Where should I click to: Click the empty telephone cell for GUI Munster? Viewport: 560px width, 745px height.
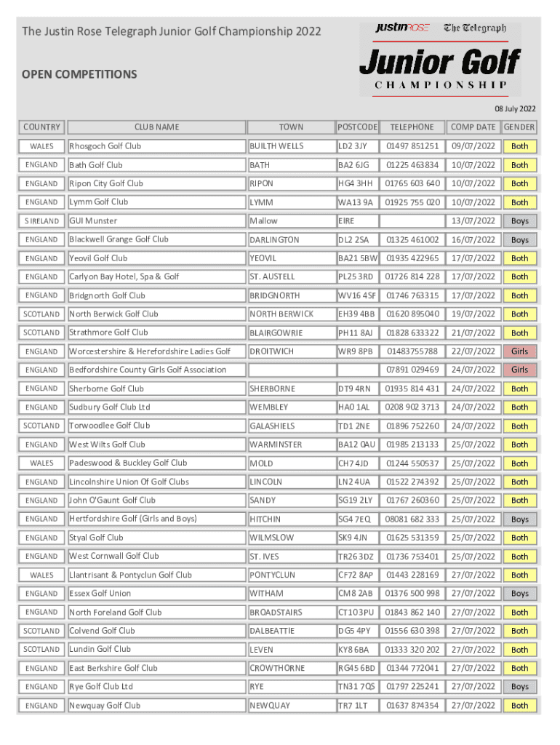(412, 221)
